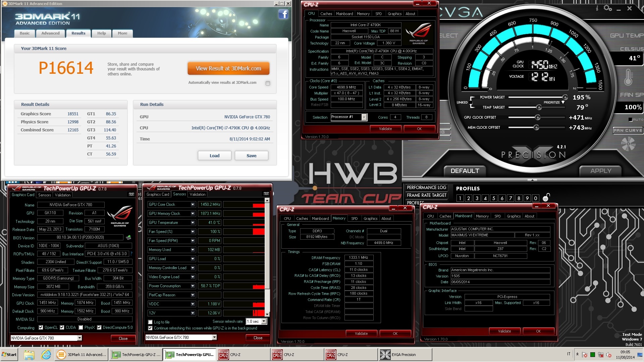Click the thermometer icon under GPU temp
This screenshot has width=644, height=362.
point(628,77)
